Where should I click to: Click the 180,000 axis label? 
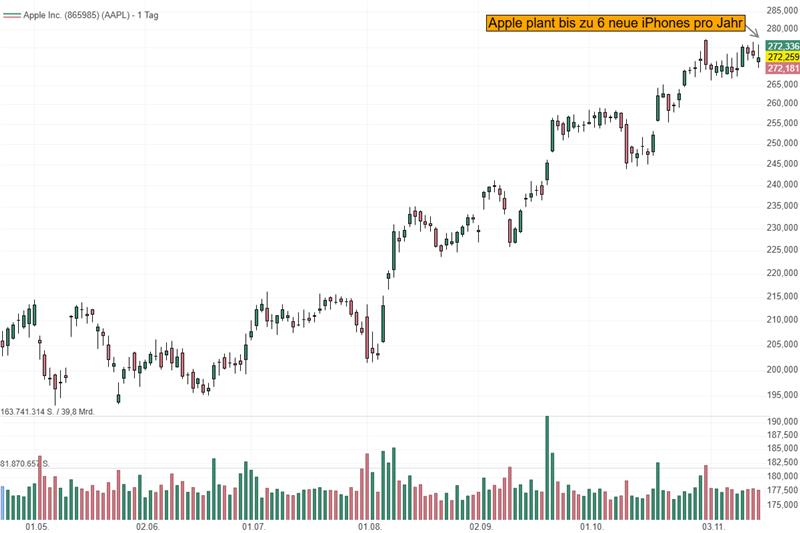(782, 476)
